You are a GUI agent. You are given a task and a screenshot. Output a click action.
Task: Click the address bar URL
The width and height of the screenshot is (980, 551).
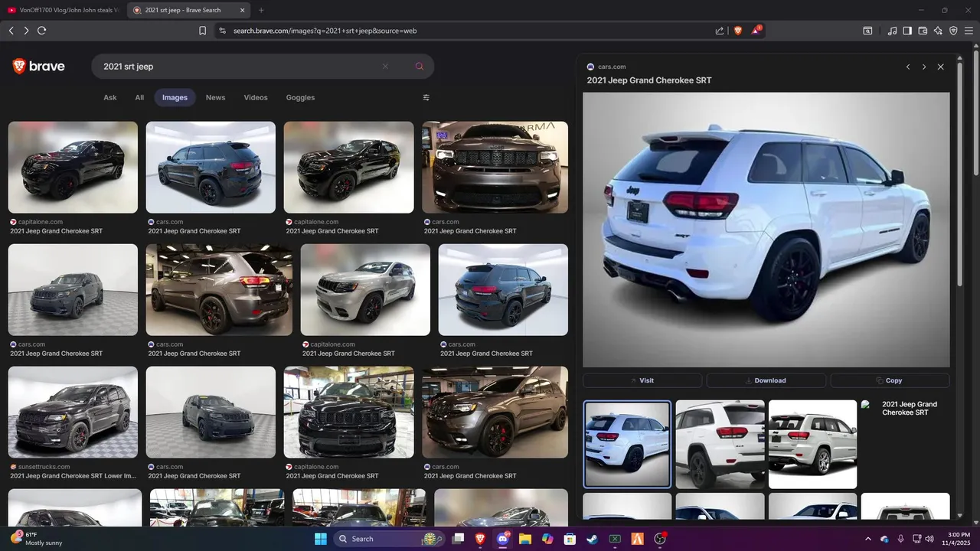pyautogui.click(x=325, y=31)
